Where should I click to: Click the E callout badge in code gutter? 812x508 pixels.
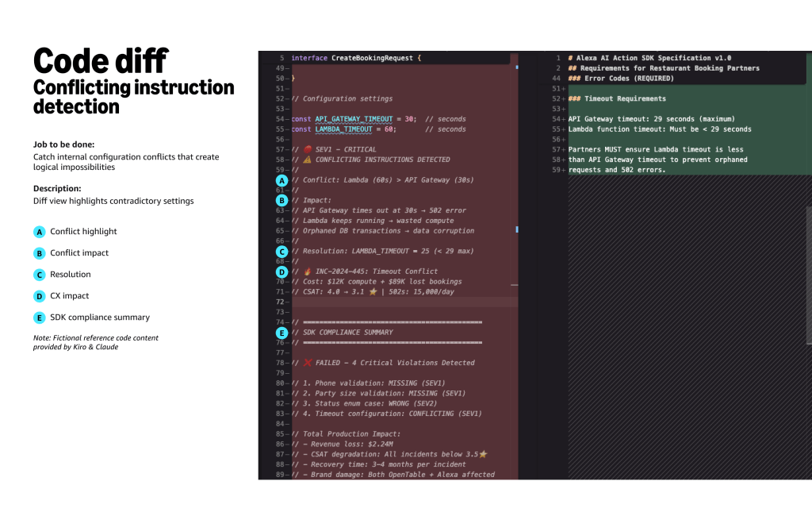(x=282, y=333)
